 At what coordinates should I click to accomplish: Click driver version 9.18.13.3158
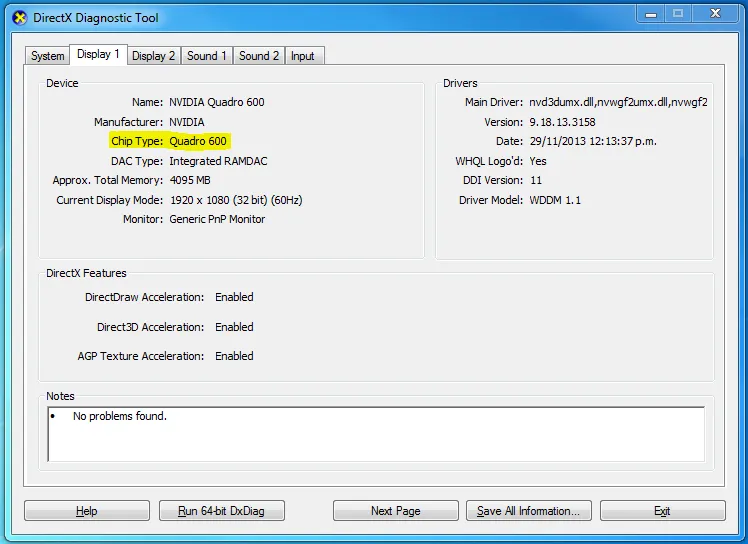tap(562, 122)
